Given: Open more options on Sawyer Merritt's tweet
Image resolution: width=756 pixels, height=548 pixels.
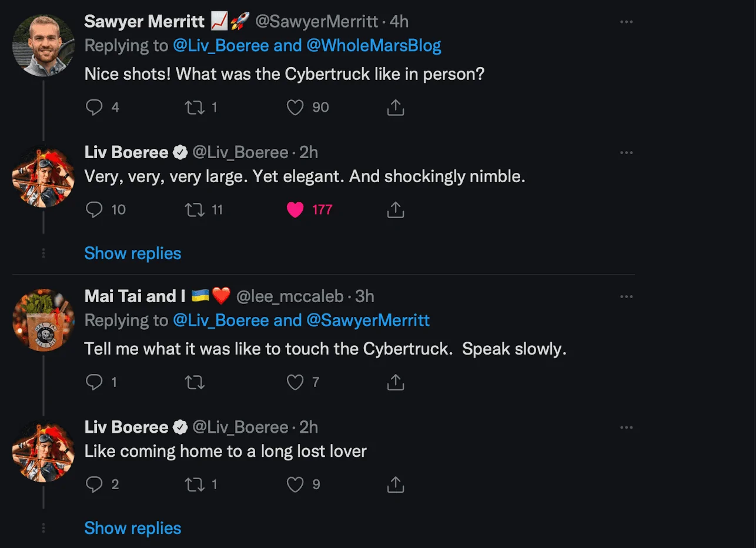Looking at the screenshot, I should coord(627,22).
